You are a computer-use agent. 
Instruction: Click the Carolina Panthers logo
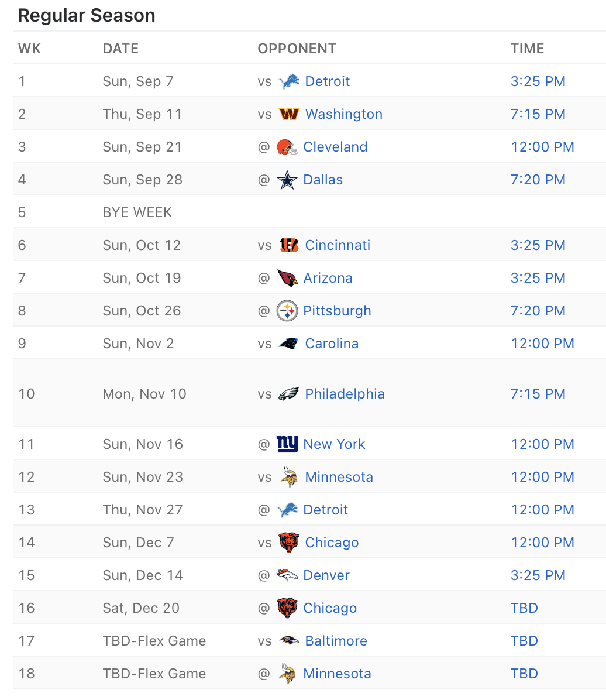[x=289, y=344]
